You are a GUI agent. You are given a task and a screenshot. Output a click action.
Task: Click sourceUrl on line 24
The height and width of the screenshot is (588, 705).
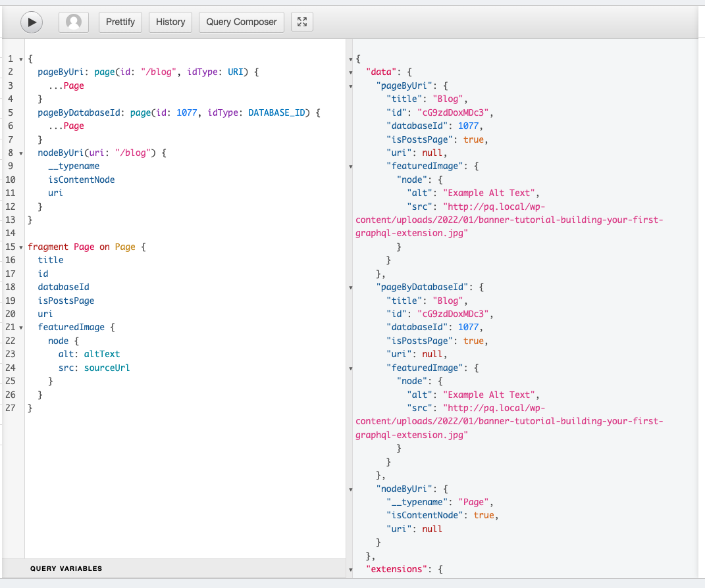point(107,368)
